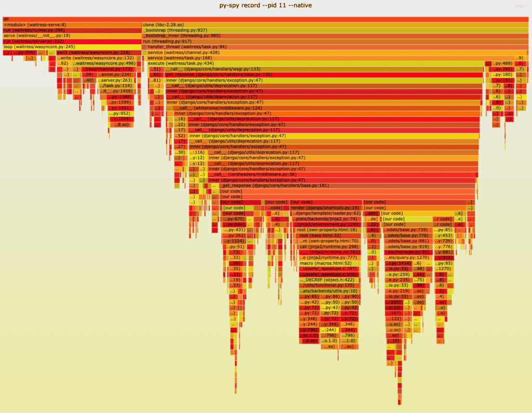Click the ..e (jinja2/runtime.py:777) frame

pos(330,258)
